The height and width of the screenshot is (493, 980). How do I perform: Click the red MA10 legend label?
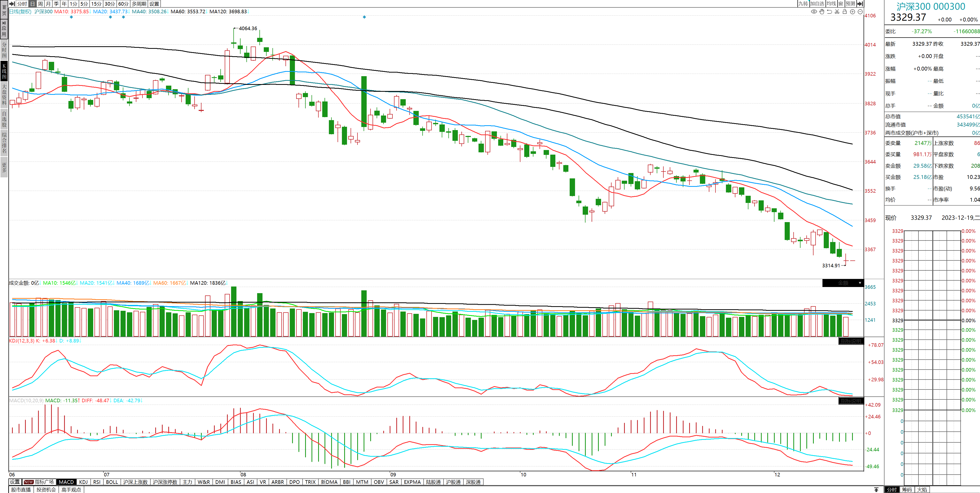tap(71, 12)
